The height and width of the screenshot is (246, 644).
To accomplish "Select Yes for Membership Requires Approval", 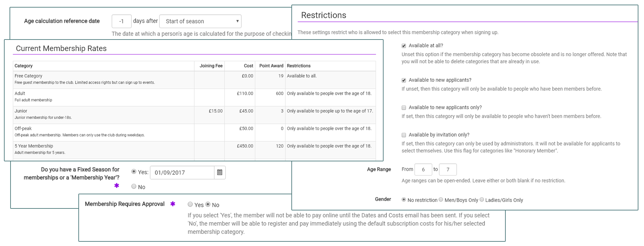I will click(x=190, y=205).
